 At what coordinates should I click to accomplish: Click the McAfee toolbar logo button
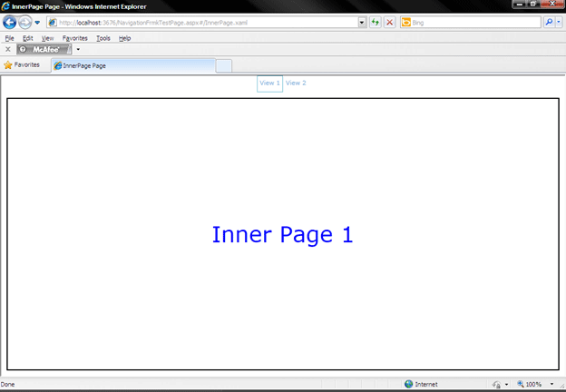[x=44, y=49]
